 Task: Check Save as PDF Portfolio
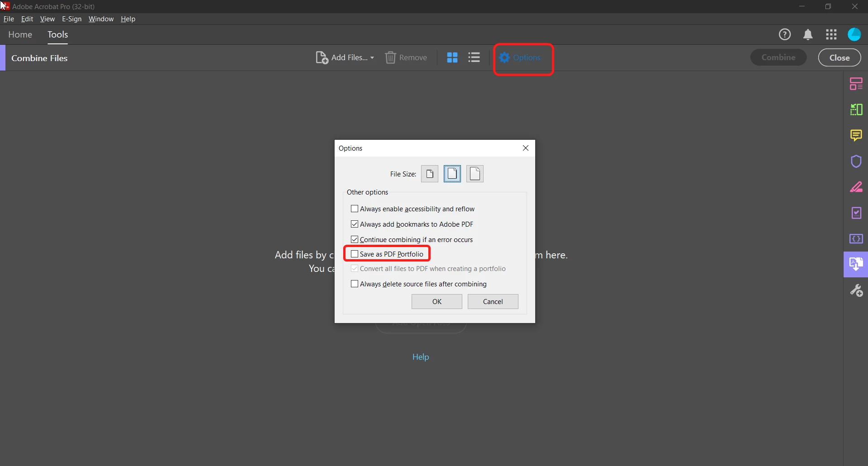pyautogui.click(x=355, y=254)
